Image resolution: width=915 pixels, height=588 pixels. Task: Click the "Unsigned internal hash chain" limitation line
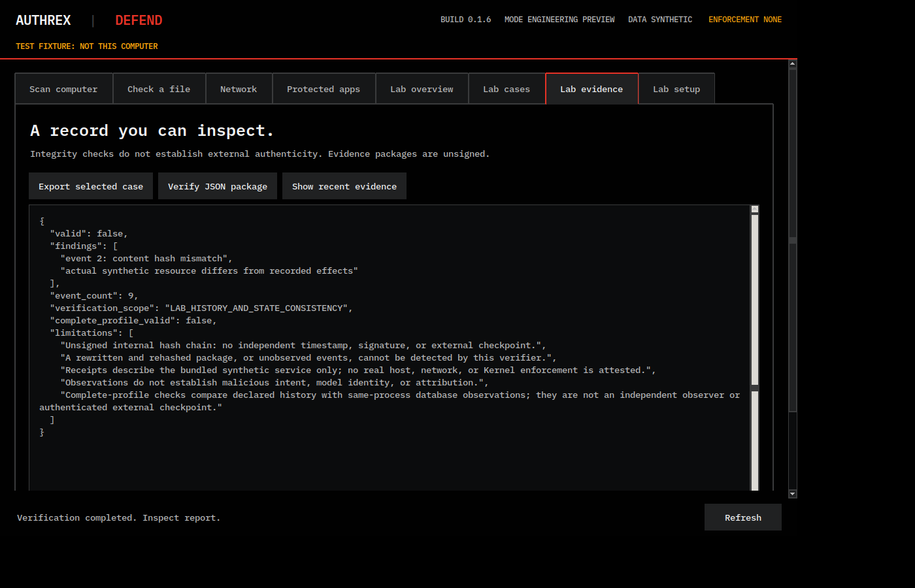point(303,346)
